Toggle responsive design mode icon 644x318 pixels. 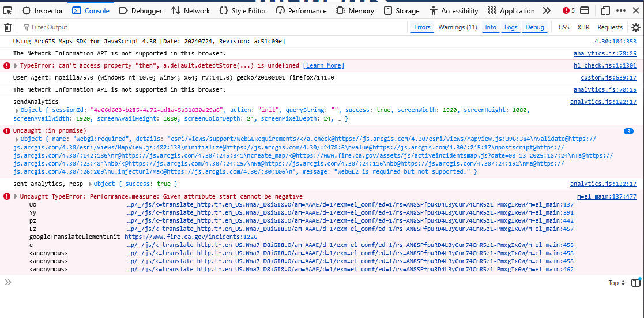605,10
